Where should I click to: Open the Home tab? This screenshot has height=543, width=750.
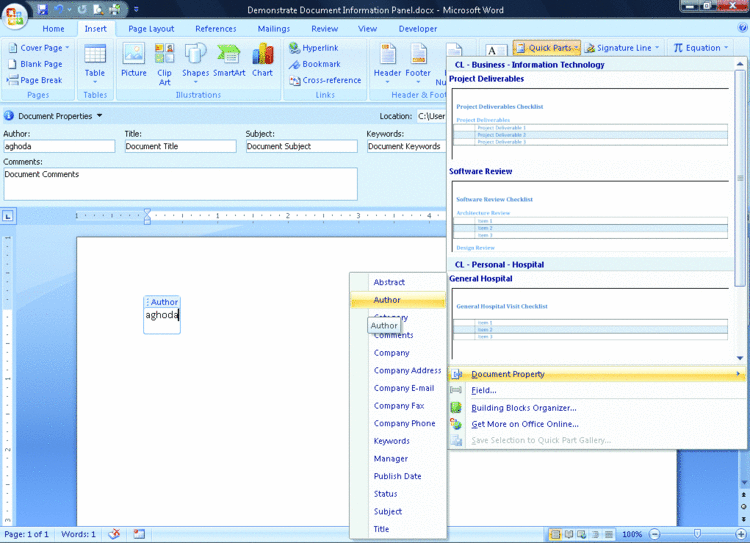[53, 29]
